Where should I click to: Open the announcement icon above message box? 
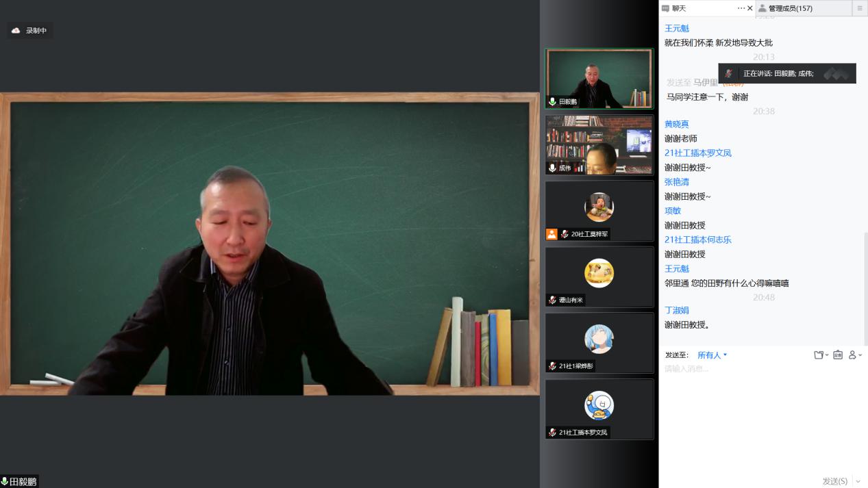pyautogui.click(x=838, y=355)
